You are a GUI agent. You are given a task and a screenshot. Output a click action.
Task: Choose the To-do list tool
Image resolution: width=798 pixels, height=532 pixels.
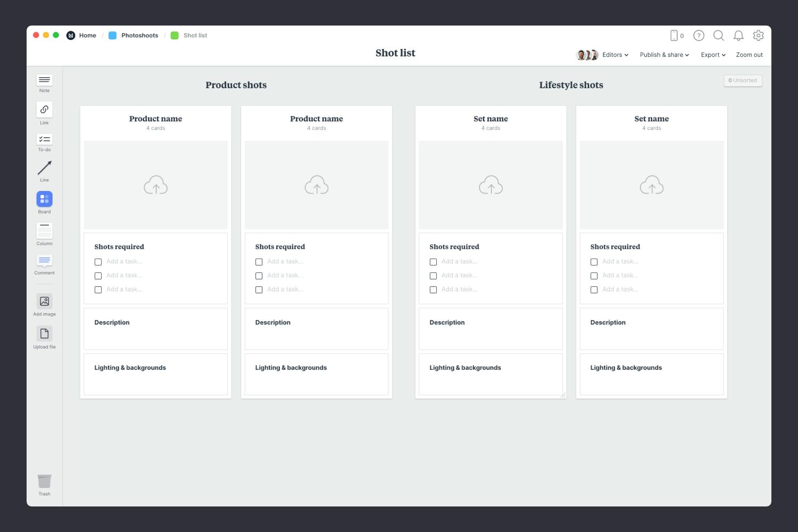click(44, 140)
